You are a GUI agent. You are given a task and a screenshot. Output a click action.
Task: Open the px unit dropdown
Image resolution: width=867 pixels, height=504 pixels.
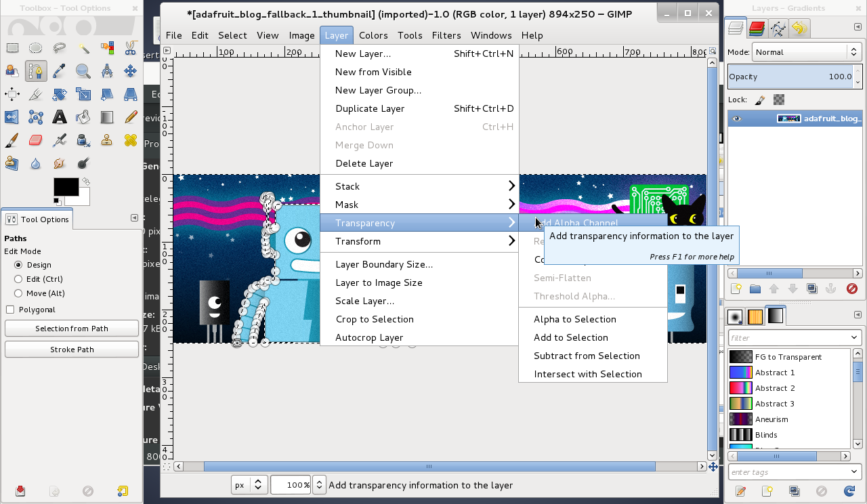coord(249,485)
